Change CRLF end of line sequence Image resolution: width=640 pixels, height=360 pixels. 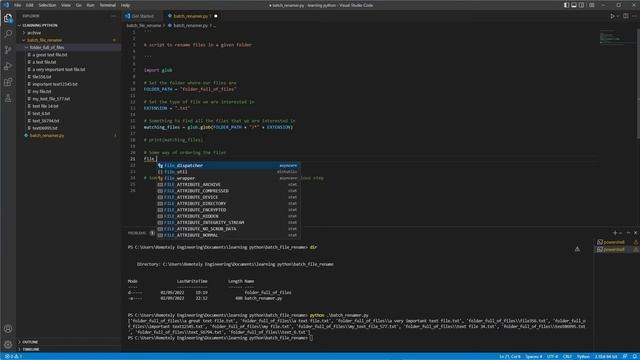click(567, 356)
